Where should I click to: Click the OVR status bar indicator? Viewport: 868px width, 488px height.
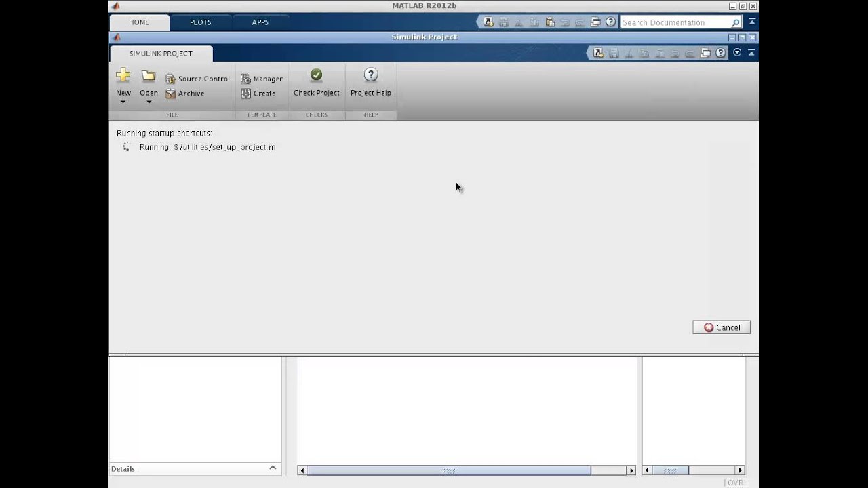click(x=736, y=483)
